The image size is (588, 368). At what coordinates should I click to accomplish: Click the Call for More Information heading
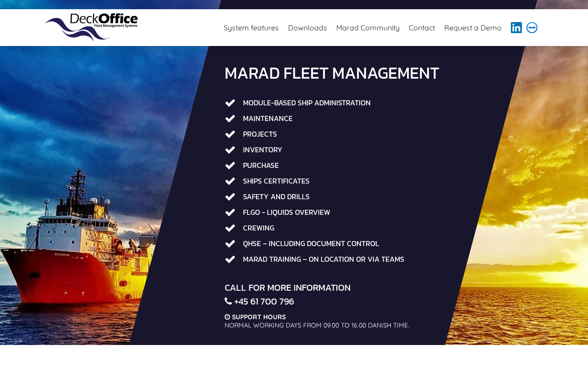point(288,288)
